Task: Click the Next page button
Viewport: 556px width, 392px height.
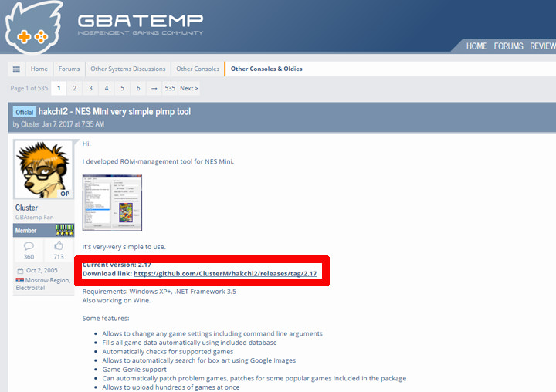Action: (x=189, y=88)
